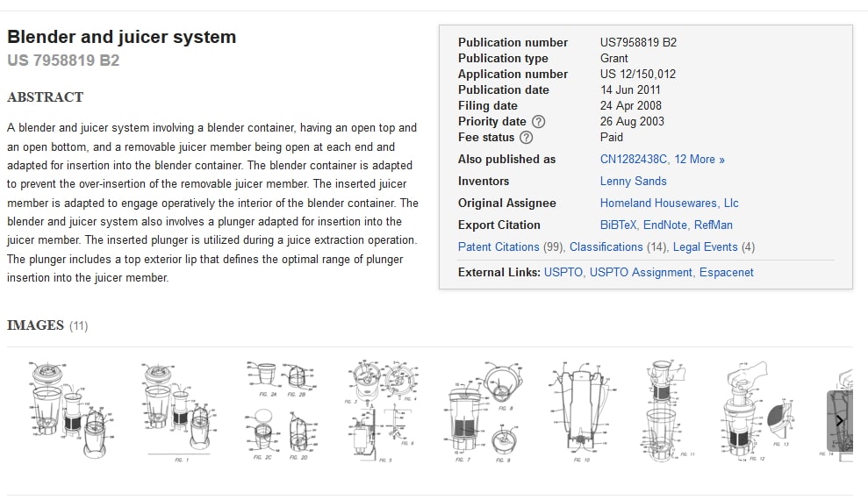Screen dimensions: 868x500
Task: Click the Fee status help icon
Action: click(527, 138)
